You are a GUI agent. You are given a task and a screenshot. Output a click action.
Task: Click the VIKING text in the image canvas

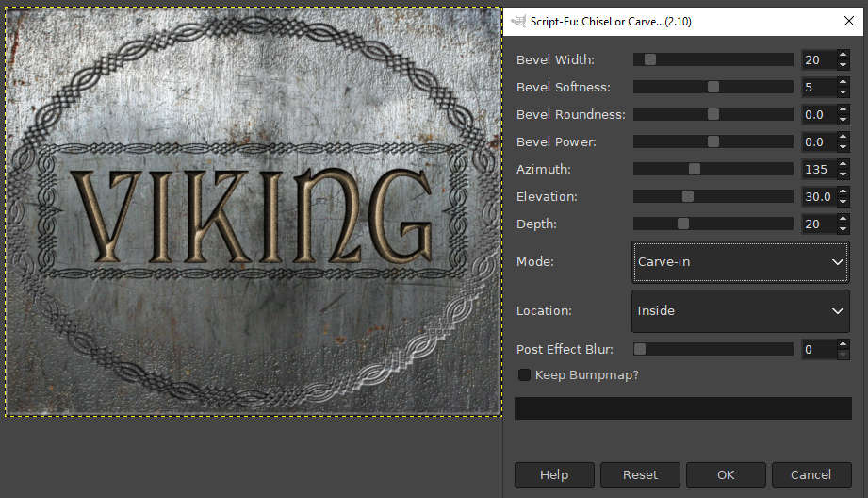[x=251, y=217]
